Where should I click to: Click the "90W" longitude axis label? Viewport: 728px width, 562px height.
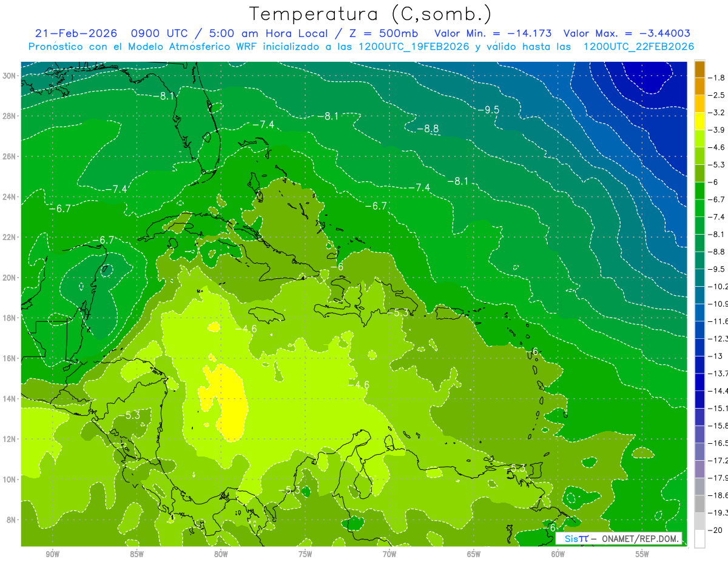(53, 554)
